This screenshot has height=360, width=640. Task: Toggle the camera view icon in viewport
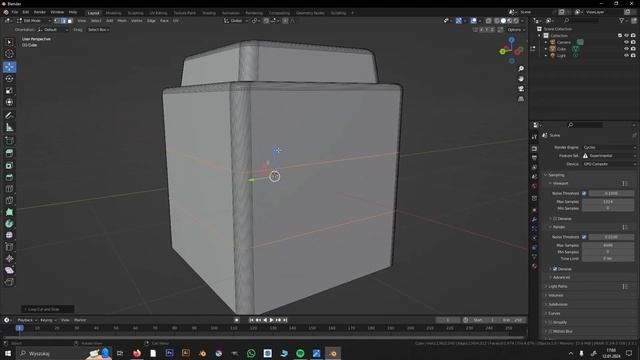tap(521, 89)
